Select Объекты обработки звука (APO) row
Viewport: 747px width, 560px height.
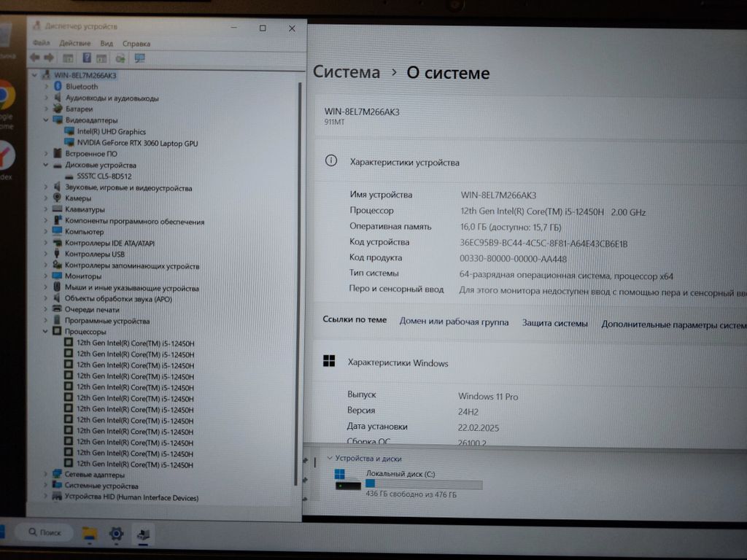[x=118, y=299]
